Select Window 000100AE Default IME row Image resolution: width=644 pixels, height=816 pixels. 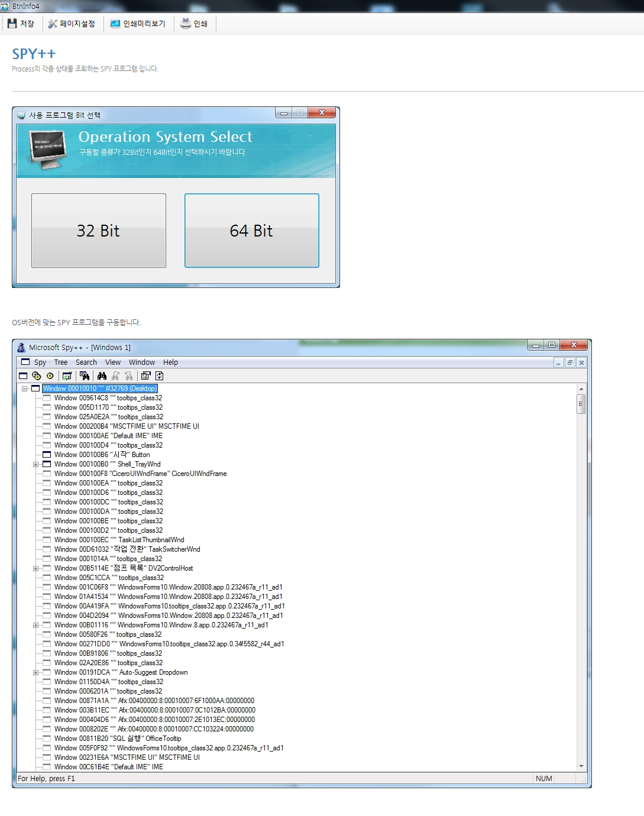pyautogui.click(x=108, y=436)
